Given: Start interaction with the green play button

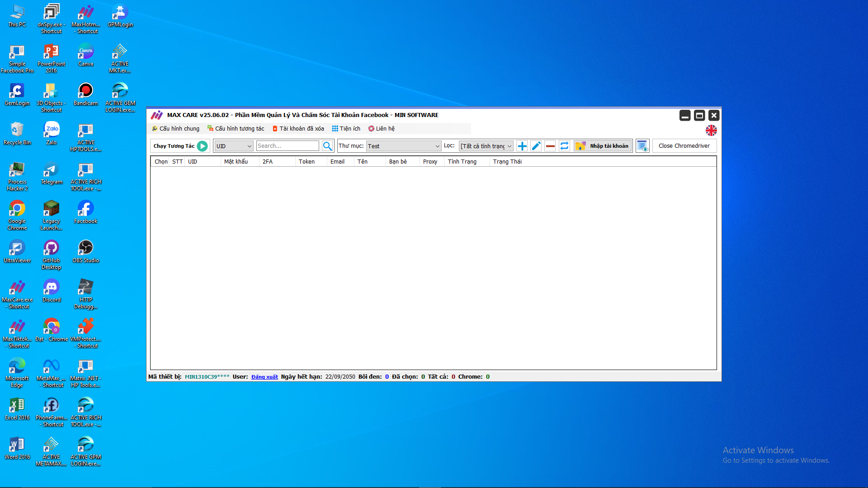Looking at the screenshot, I should (x=203, y=146).
